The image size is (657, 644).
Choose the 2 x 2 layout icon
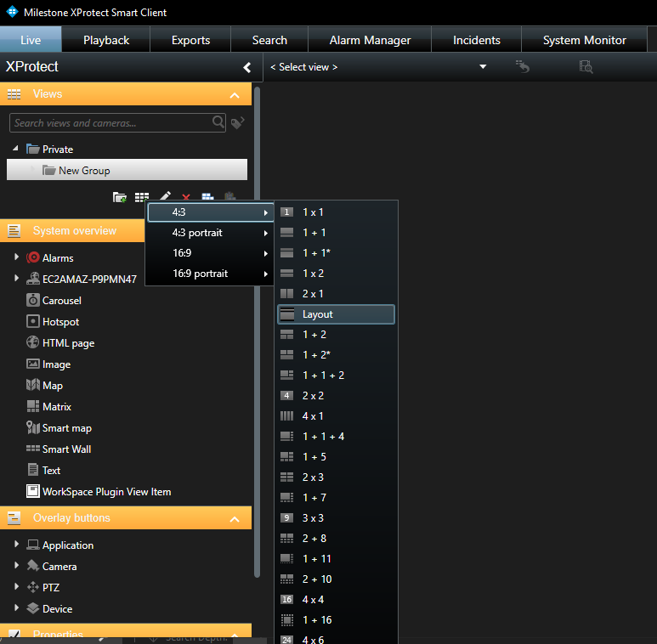pos(286,395)
